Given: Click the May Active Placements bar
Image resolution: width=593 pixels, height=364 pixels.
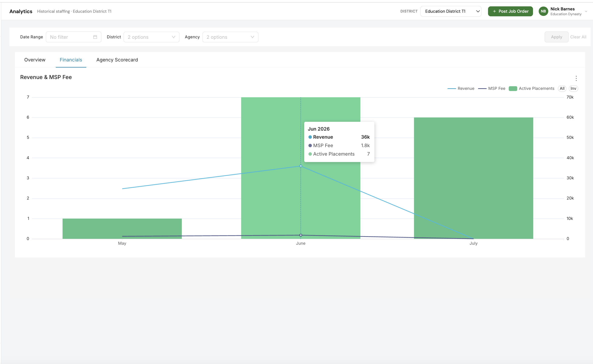Looking at the screenshot, I should pos(122,229).
